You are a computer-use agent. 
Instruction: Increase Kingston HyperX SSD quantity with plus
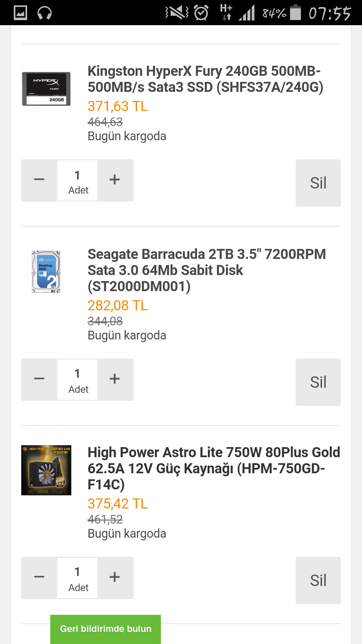pos(115,180)
